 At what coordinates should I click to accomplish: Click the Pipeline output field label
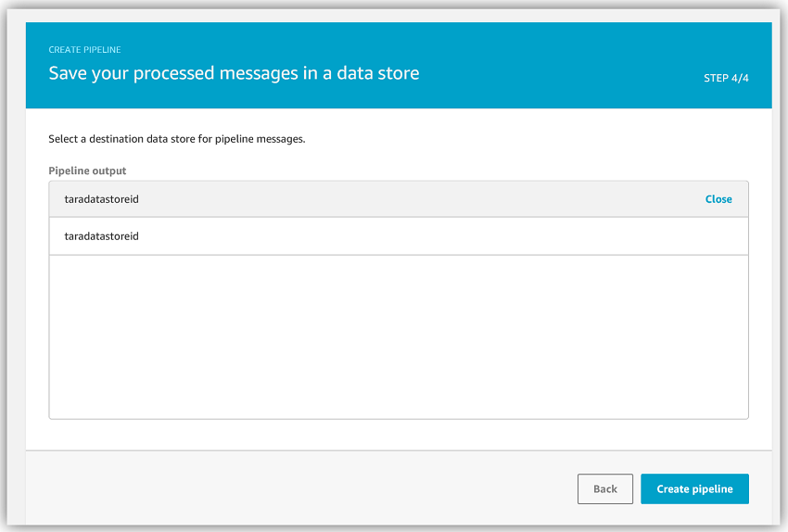pos(87,171)
